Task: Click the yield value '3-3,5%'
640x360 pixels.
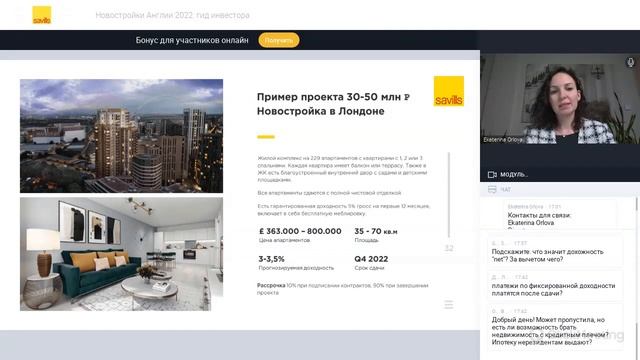Action: click(x=271, y=259)
